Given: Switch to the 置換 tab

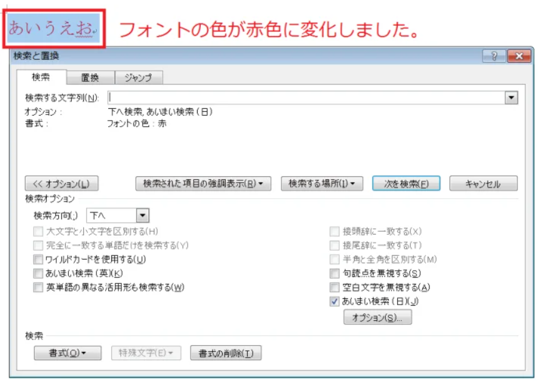Looking at the screenshot, I should click(x=90, y=78).
